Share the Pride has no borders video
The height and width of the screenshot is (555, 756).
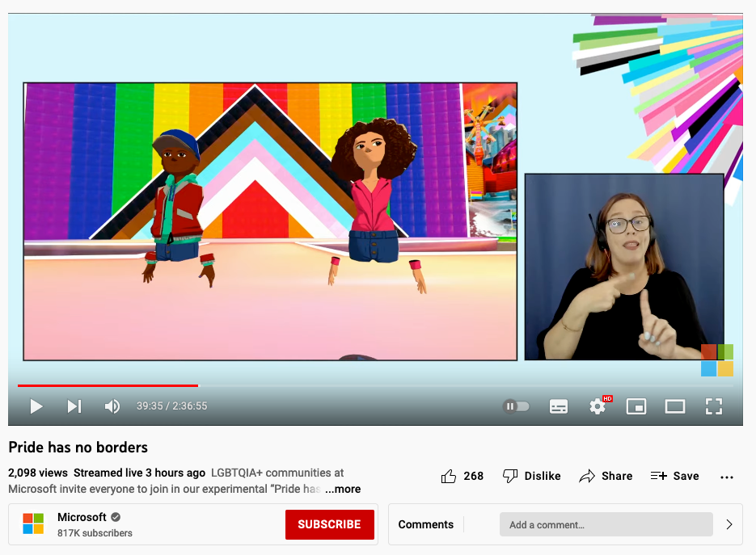tap(606, 476)
